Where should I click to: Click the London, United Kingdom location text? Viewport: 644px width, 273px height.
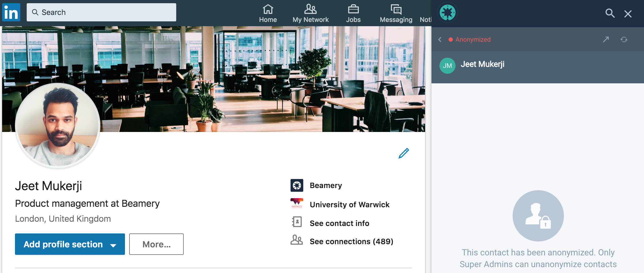click(x=63, y=219)
